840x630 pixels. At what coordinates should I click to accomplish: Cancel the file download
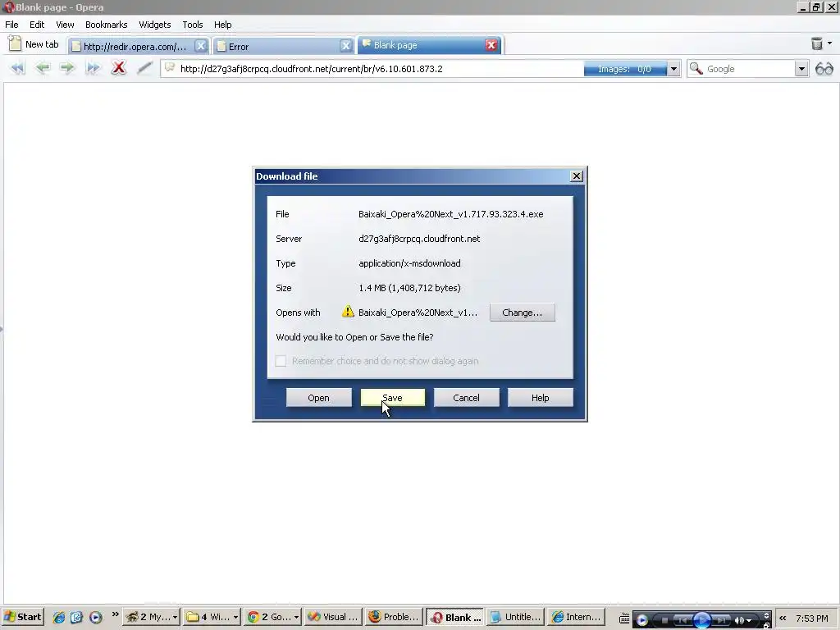[x=466, y=398]
